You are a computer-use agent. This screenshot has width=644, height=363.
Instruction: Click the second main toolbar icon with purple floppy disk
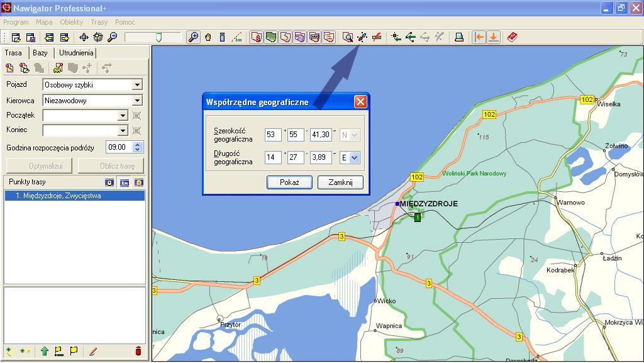[x=30, y=37]
